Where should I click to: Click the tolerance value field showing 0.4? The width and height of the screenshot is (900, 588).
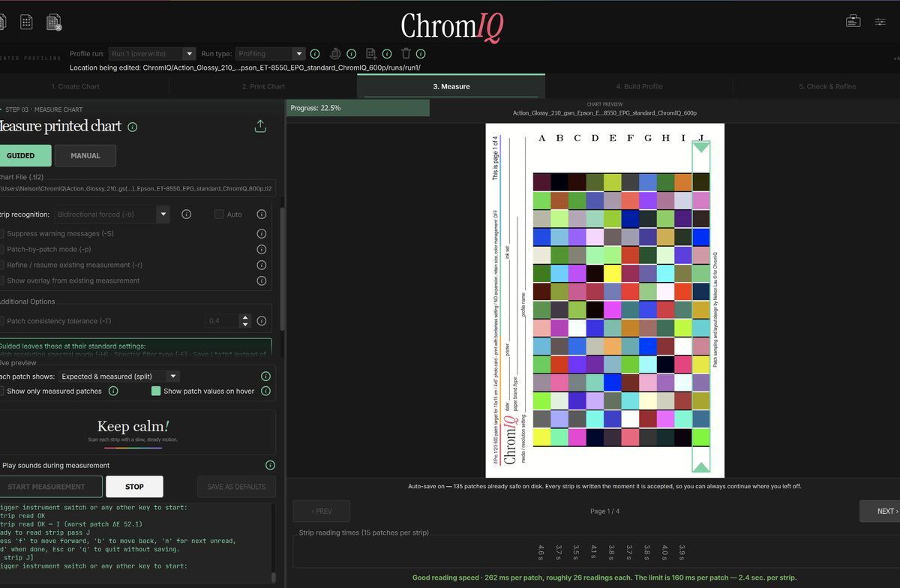221,321
